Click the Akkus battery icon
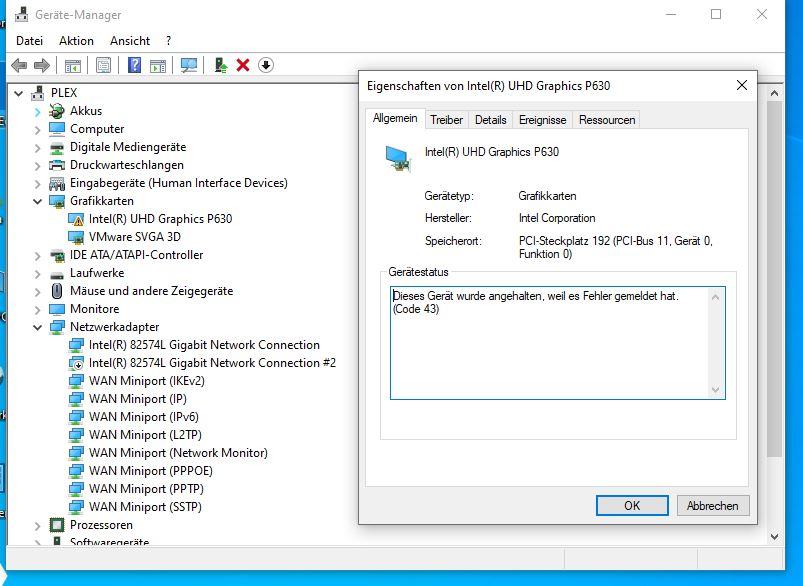The height and width of the screenshot is (586, 803). 57,111
